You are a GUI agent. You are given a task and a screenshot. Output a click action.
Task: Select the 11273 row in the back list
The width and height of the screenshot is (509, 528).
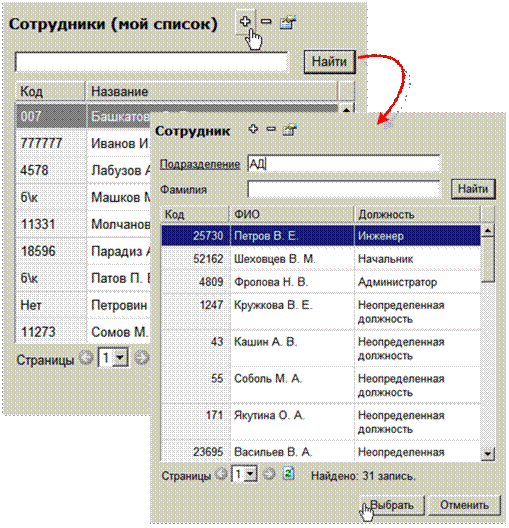[x=83, y=332]
